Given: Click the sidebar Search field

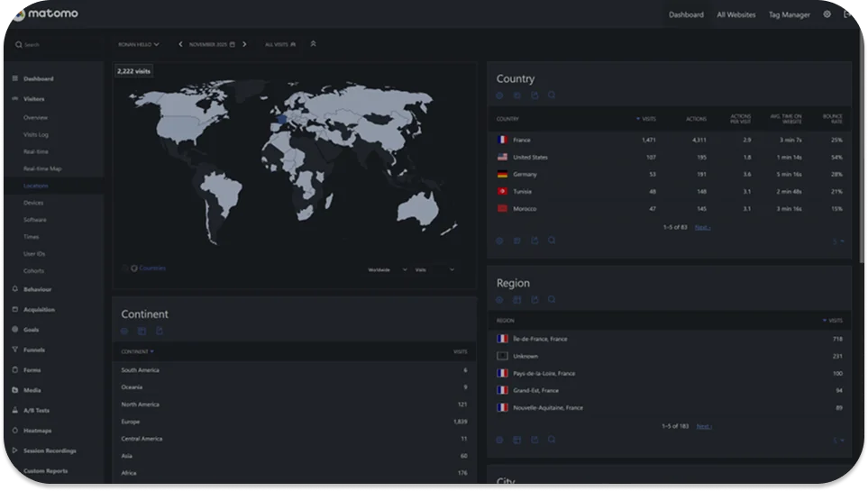Looking at the screenshot, I should coord(55,44).
